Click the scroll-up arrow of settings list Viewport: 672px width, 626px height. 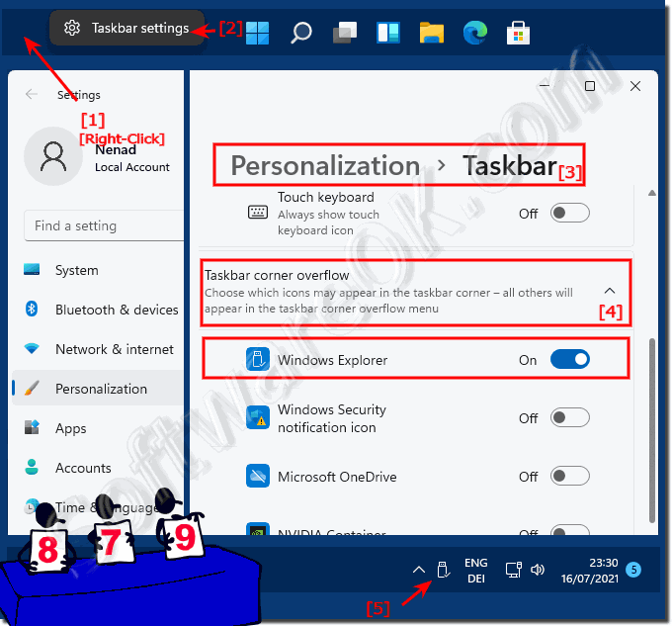point(652,193)
